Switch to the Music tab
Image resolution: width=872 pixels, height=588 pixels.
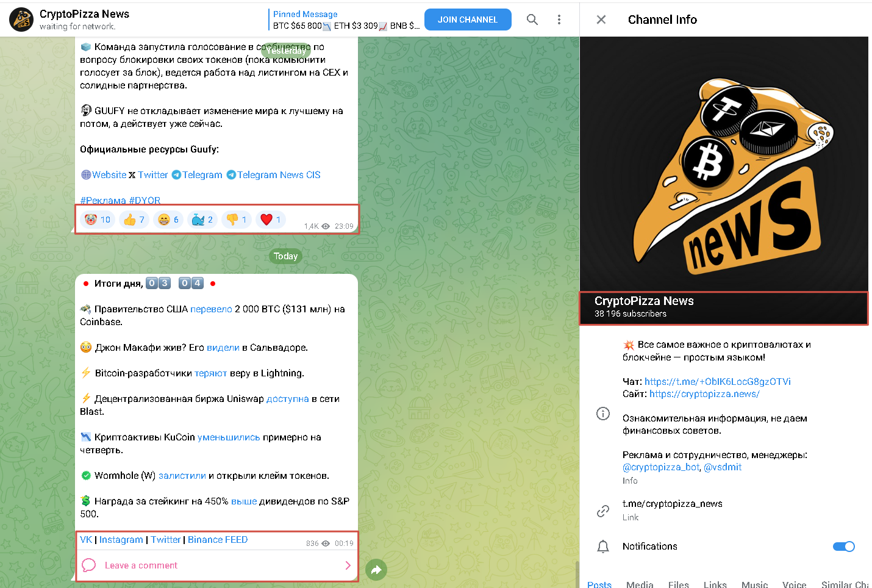coord(755,584)
